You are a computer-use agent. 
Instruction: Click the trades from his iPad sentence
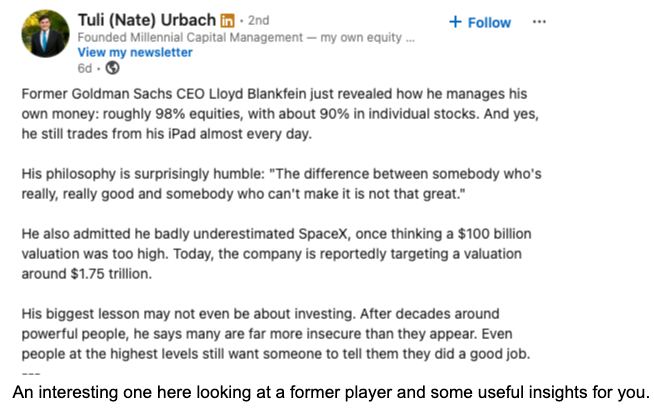tap(167, 134)
